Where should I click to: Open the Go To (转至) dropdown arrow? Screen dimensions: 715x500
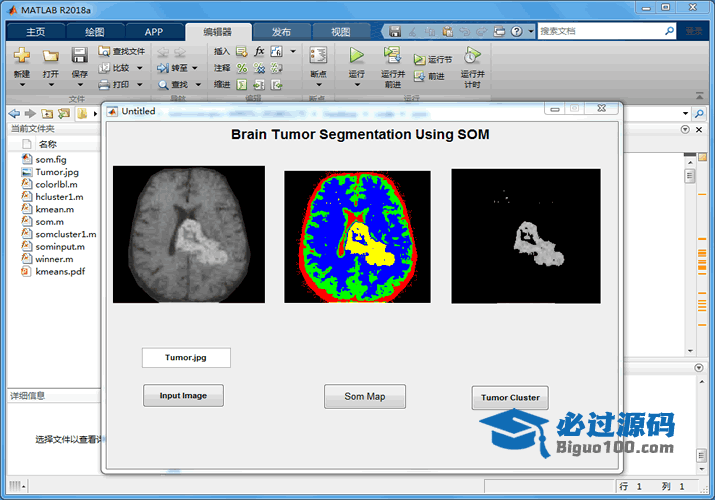(x=195, y=68)
